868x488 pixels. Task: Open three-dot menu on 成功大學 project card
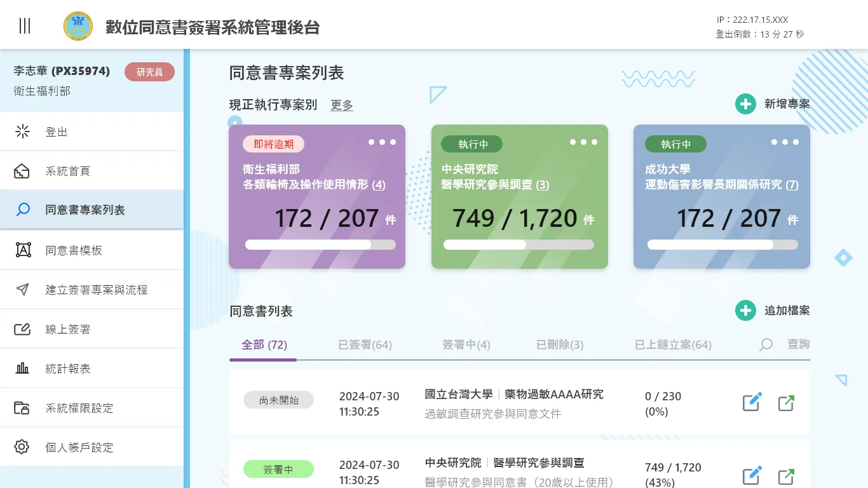785,142
